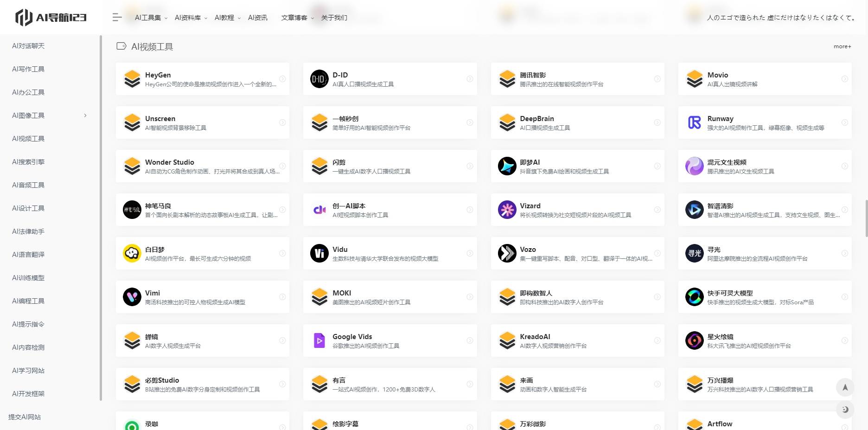The width and height of the screenshot is (868, 430).
Task: Select AI语言翻译 in sidebar
Action: [x=28, y=255]
